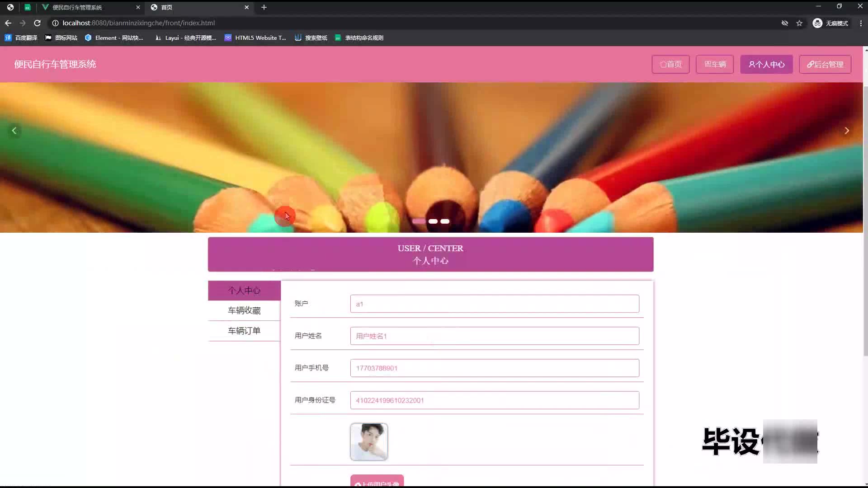The height and width of the screenshot is (488, 868).
Task: Go to the 后台管理 page
Action: click(x=825, y=64)
